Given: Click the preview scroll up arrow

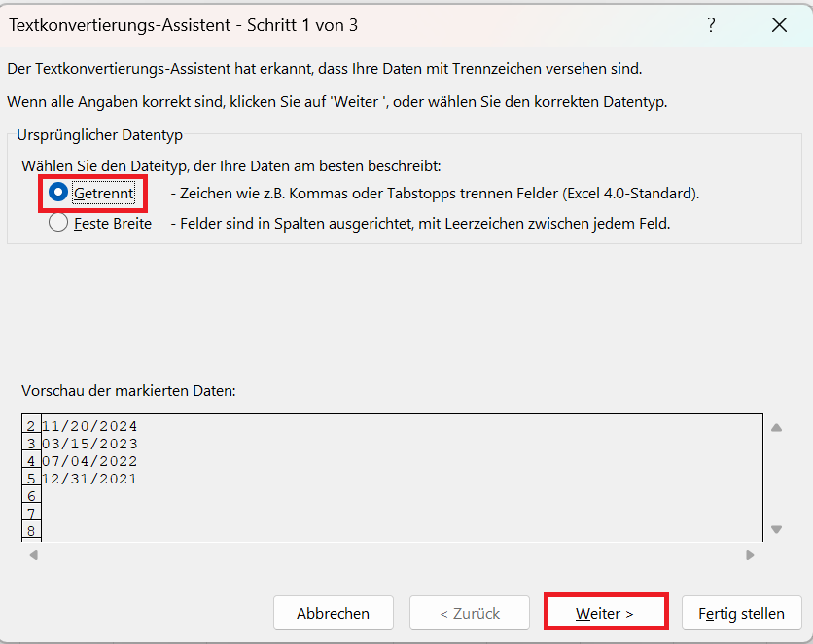Looking at the screenshot, I should tap(776, 427).
